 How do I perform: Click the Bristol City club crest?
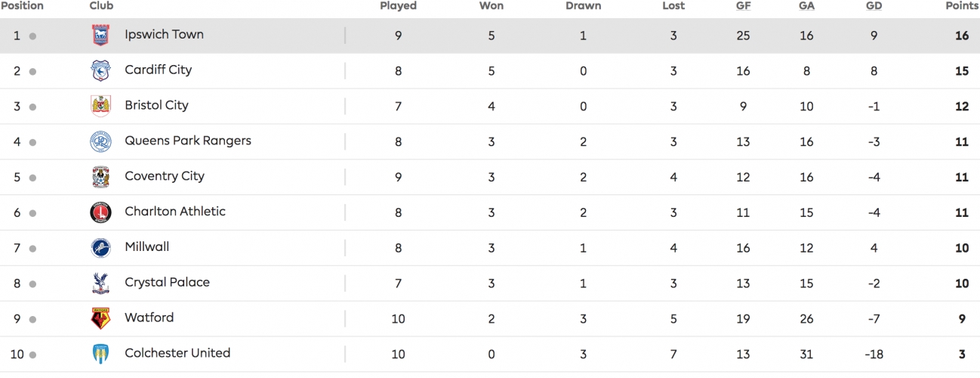point(100,107)
